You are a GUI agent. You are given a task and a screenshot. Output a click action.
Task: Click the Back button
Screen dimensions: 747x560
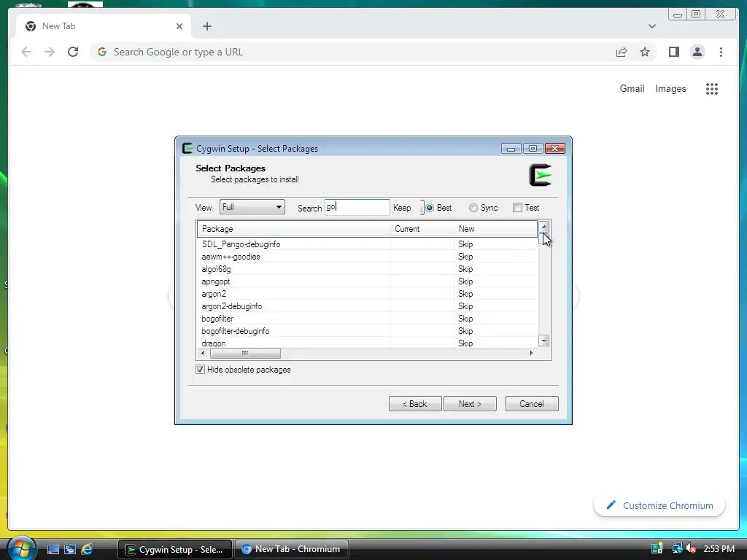click(415, 403)
